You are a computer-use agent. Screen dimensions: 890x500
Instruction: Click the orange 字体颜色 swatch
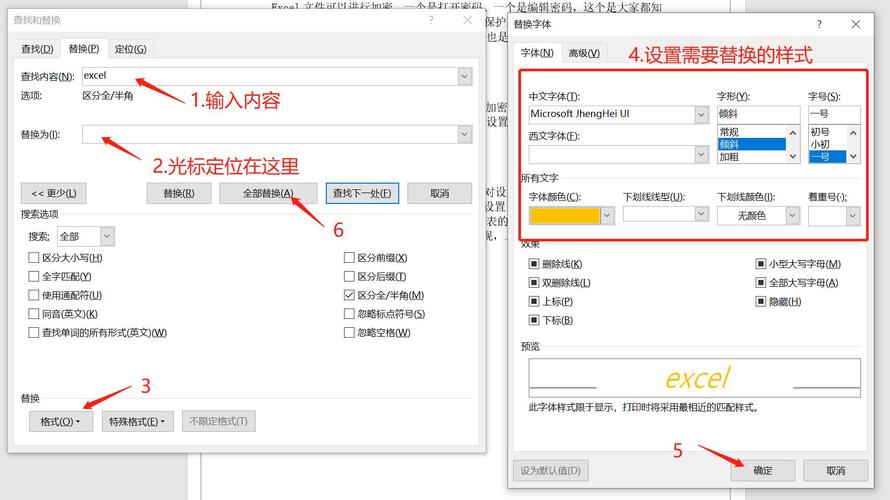point(564,216)
